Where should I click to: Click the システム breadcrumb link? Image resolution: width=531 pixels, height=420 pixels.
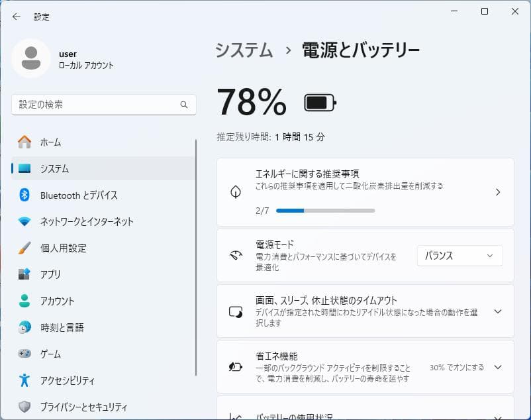coord(244,50)
